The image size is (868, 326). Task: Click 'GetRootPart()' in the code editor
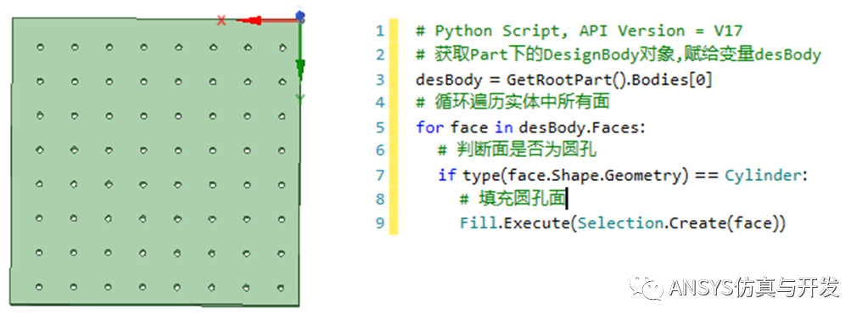click(566, 80)
